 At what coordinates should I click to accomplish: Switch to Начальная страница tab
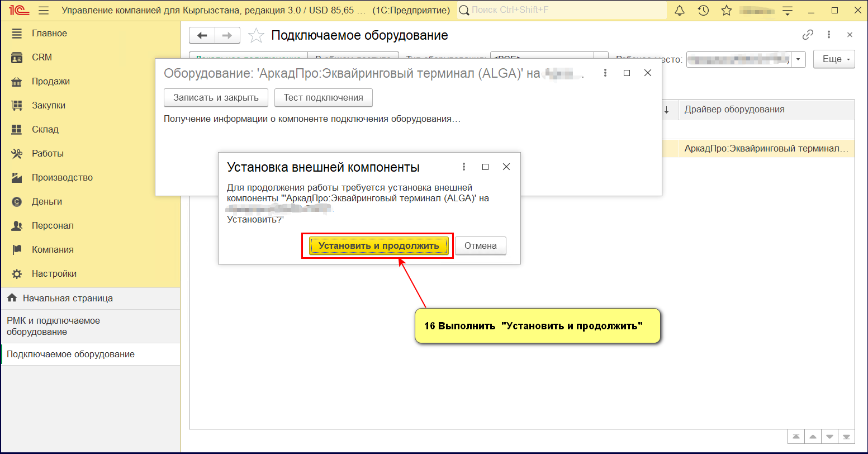[x=91, y=299]
